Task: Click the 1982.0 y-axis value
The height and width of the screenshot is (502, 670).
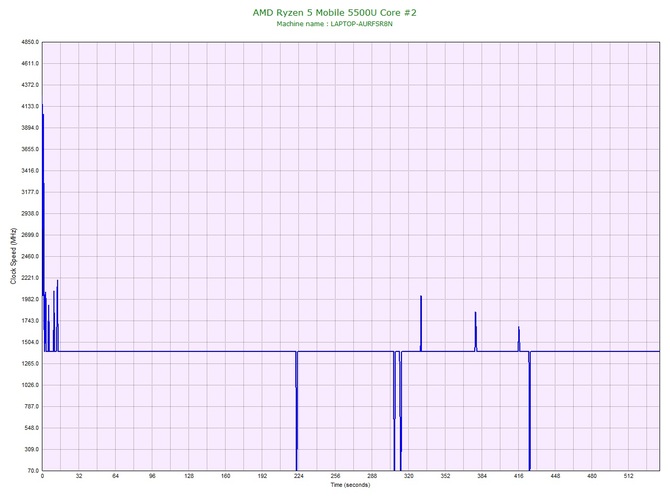Action: tap(30, 299)
